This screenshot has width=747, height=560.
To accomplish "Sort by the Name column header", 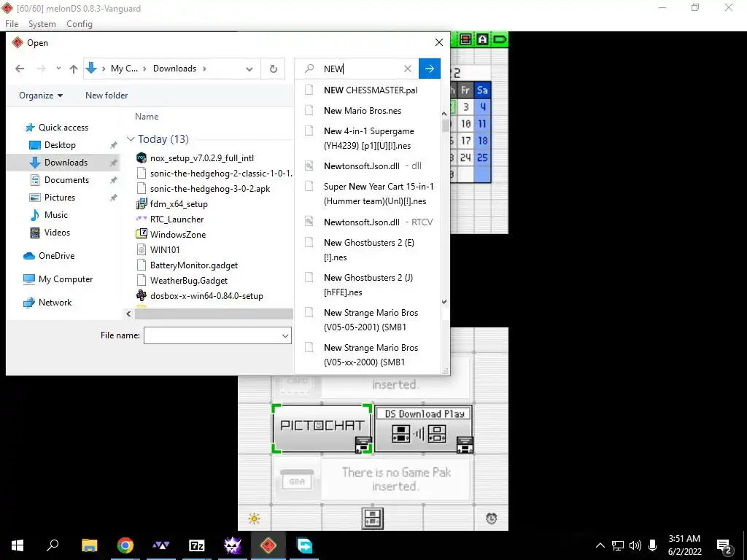I will coord(147,116).
